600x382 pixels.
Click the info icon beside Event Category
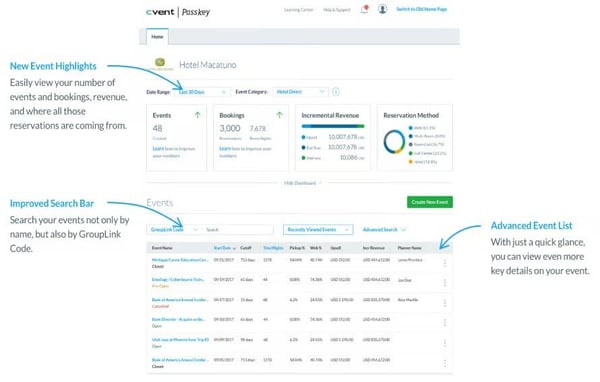click(x=336, y=92)
